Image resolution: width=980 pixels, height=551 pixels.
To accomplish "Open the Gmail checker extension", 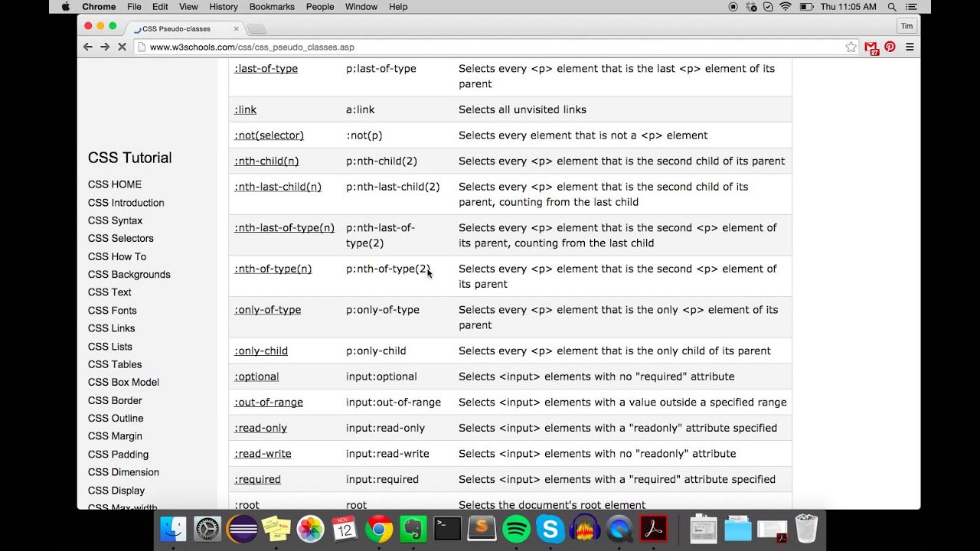I will click(x=871, y=47).
